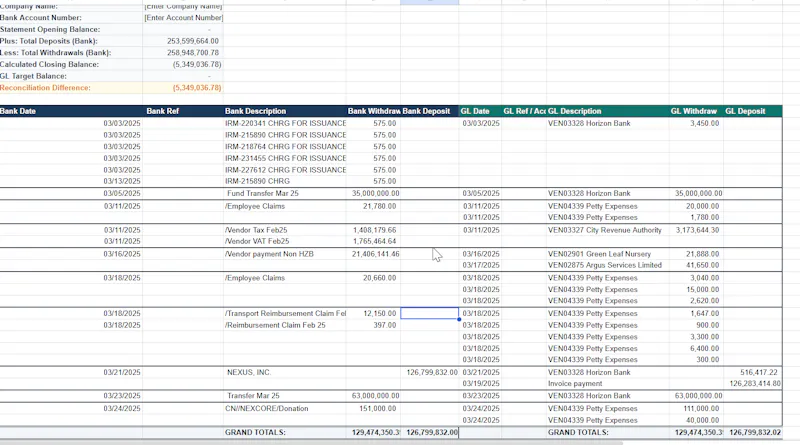Select IRM-227612 CHRG FOR ISSUANCE cell
The height and width of the screenshot is (445, 800).
click(285, 170)
